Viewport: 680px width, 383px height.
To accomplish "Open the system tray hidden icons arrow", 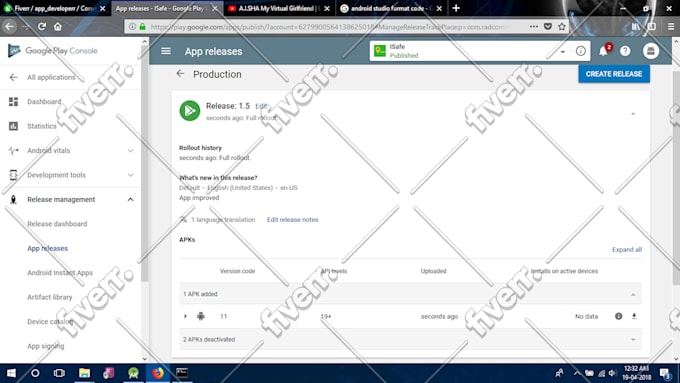I will (577, 373).
